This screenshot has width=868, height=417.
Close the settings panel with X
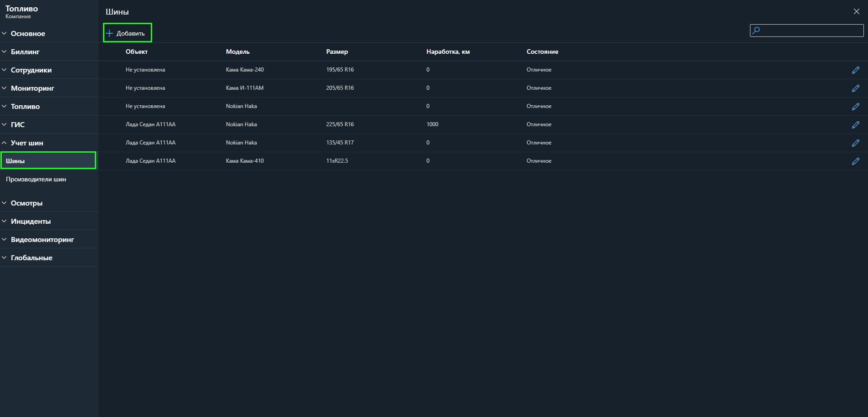click(856, 11)
